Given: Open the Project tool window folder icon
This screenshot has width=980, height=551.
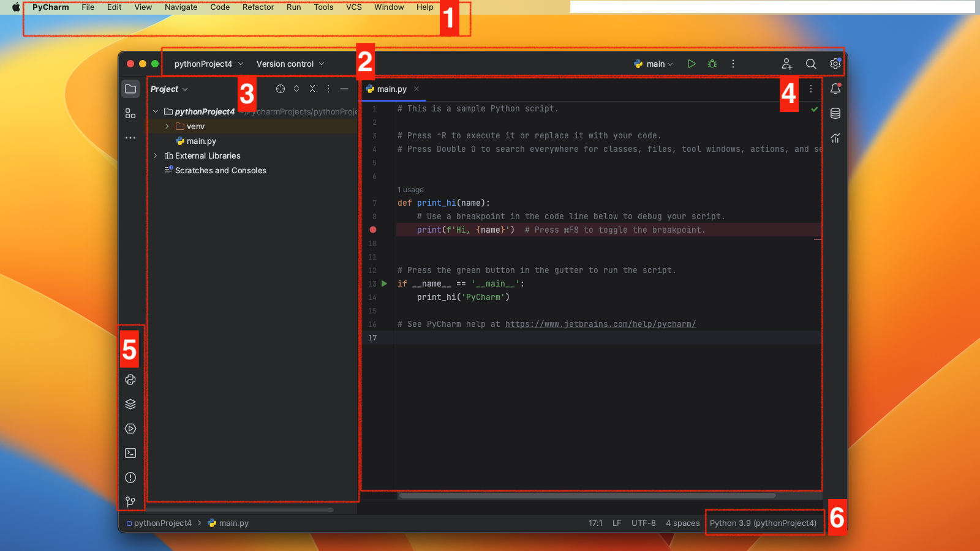Looking at the screenshot, I should pos(130,89).
